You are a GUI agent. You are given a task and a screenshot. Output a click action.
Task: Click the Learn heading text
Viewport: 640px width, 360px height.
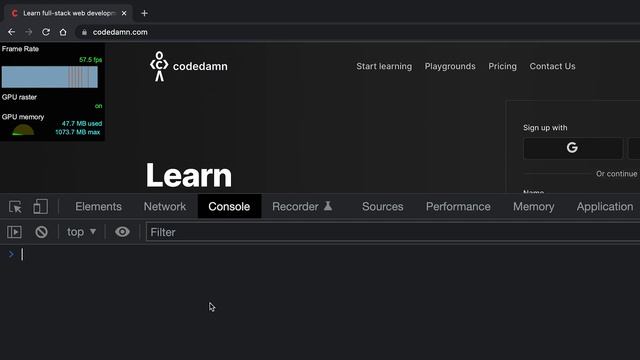[189, 176]
